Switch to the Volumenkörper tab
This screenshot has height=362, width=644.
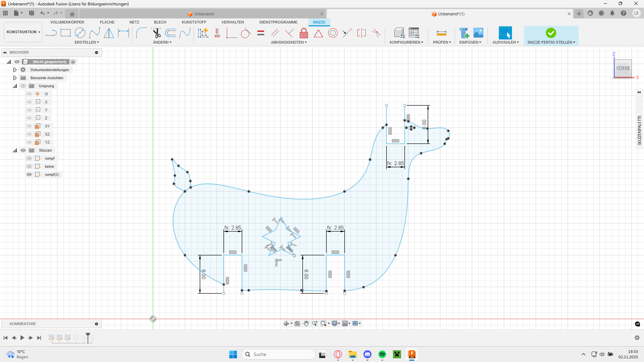click(x=67, y=22)
